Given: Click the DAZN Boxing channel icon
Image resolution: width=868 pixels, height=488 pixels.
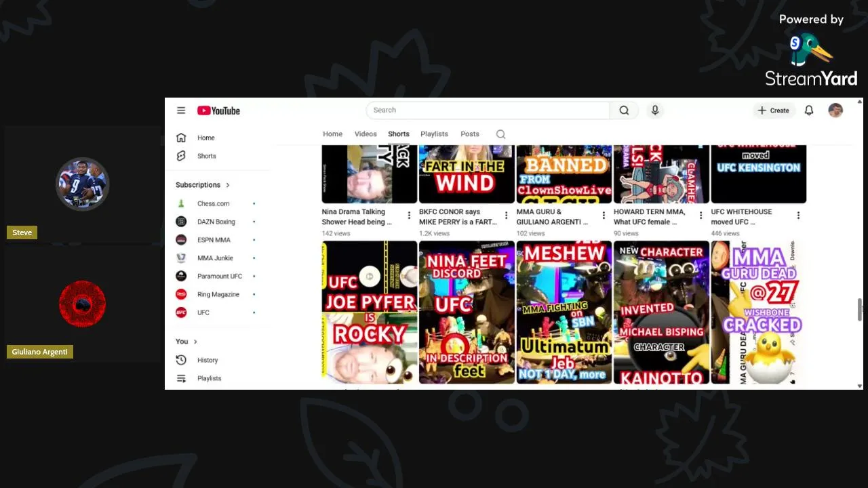Looking at the screenshot, I should [181, 222].
